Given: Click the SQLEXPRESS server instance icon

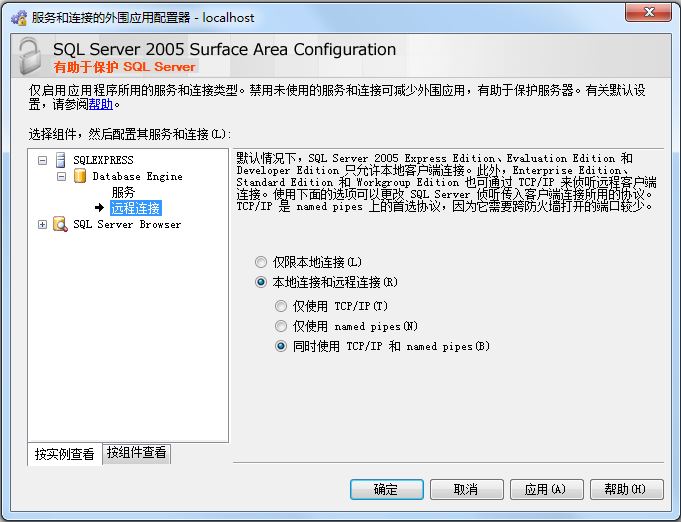Looking at the screenshot, I should click(61, 160).
